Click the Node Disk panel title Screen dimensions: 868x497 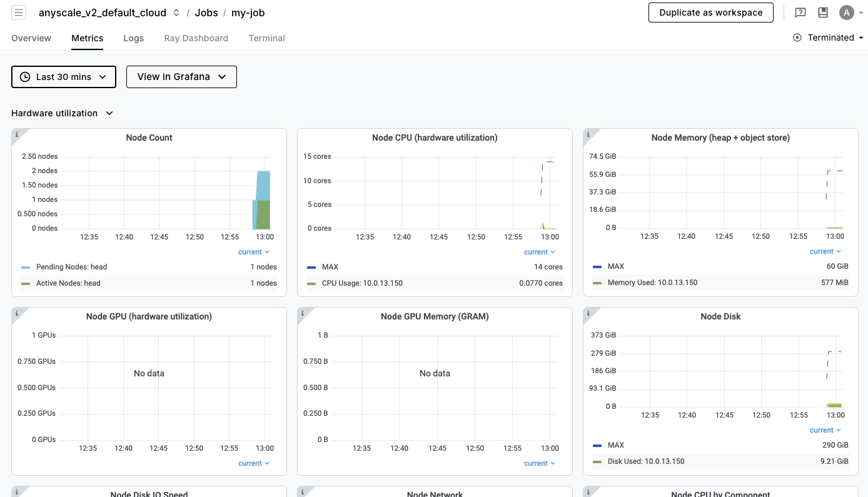(x=720, y=316)
